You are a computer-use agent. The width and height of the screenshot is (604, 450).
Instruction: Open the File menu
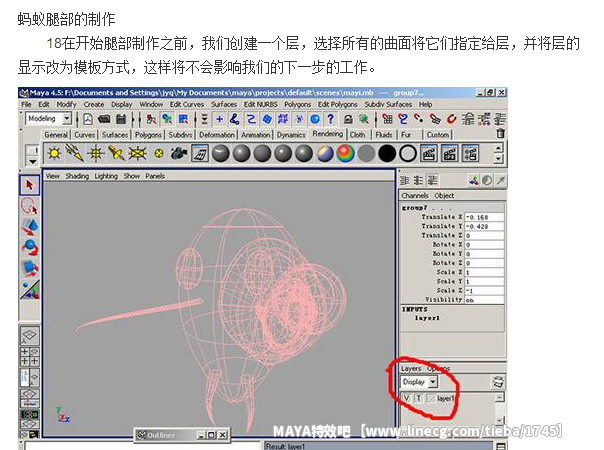point(26,104)
